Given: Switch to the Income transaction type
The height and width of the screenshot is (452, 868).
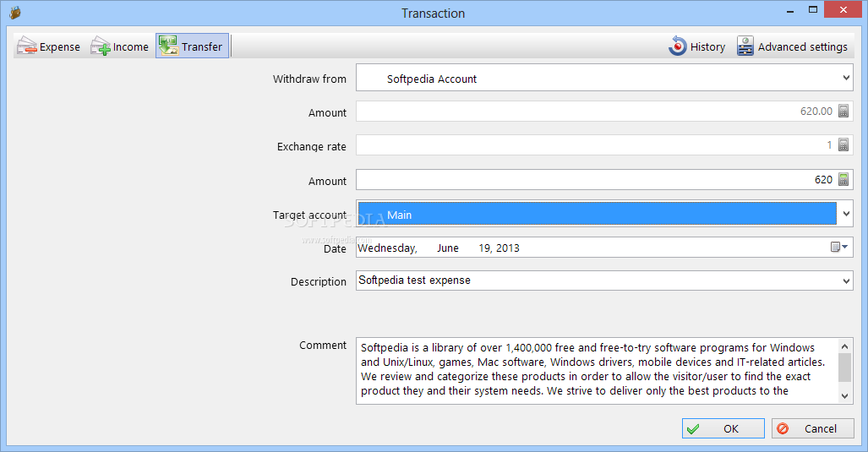Looking at the screenshot, I should pyautogui.click(x=119, y=46).
